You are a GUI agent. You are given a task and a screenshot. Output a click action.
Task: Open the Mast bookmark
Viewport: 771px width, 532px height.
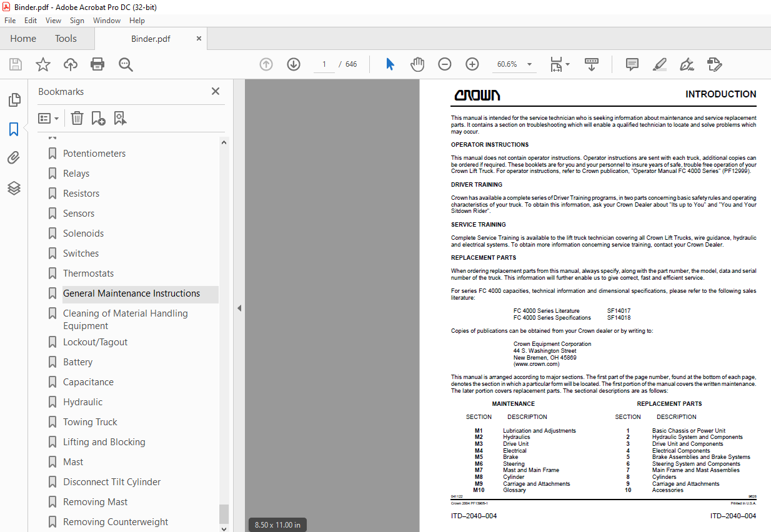tap(73, 462)
